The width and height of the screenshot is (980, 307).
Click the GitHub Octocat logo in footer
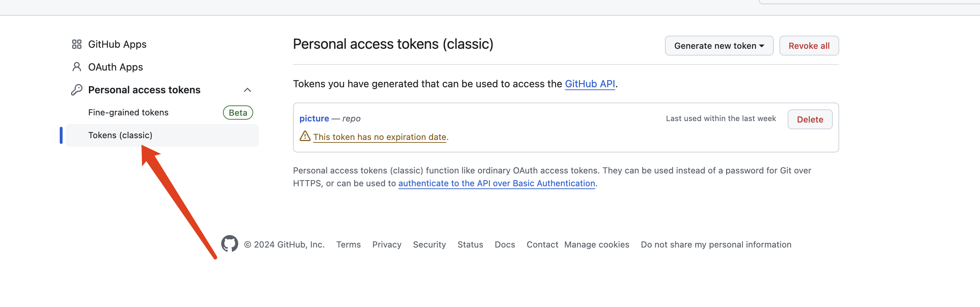point(229,244)
